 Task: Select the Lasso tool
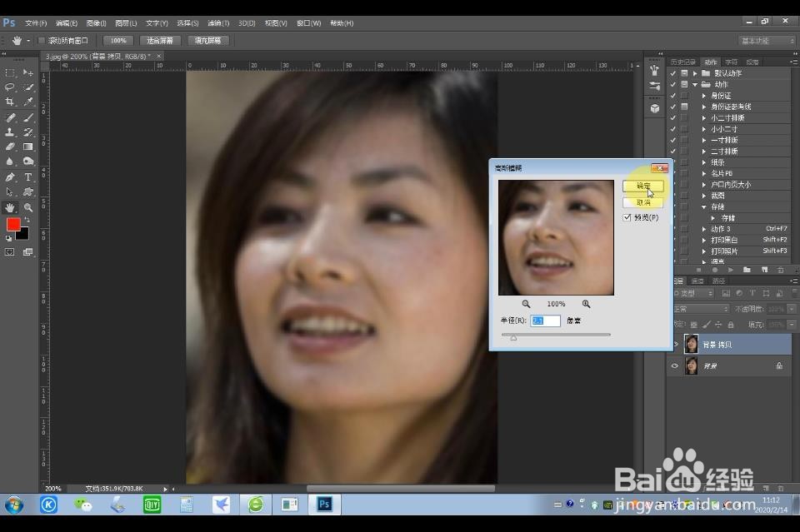(10, 87)
